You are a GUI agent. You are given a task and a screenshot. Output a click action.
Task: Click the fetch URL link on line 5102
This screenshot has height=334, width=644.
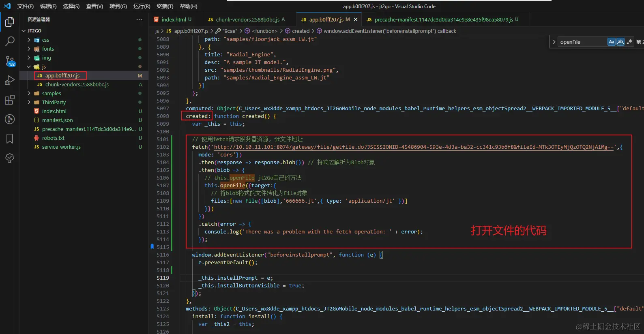coord(414,147)
